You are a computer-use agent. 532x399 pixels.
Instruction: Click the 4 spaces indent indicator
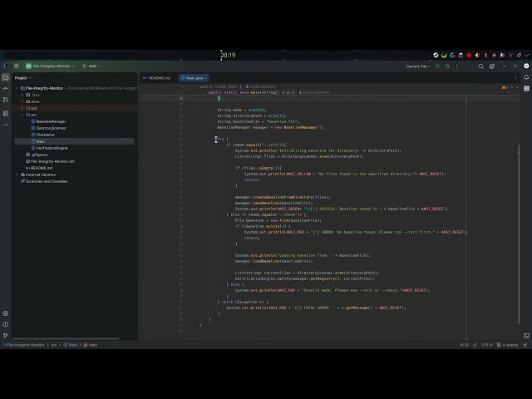[508, 345]
